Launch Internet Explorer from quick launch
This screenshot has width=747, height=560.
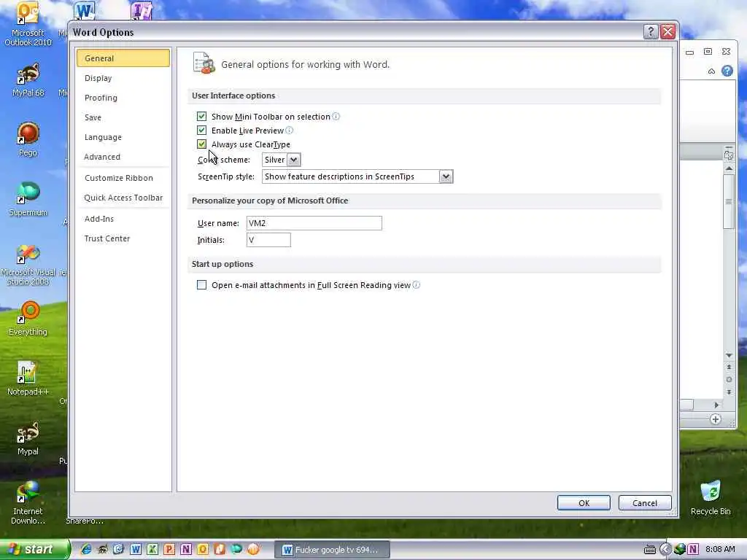tap(86, 549)
